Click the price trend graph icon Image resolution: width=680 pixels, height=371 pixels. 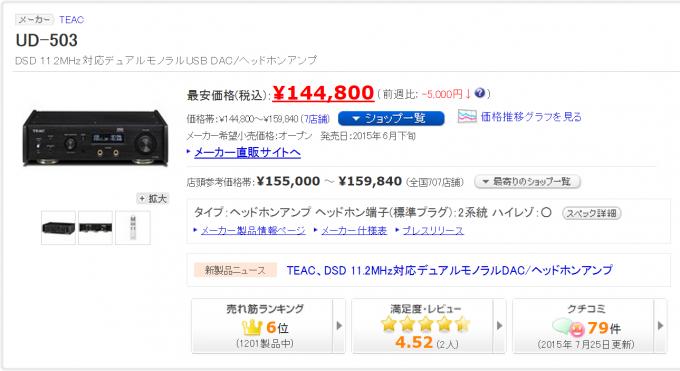[467, 116]
